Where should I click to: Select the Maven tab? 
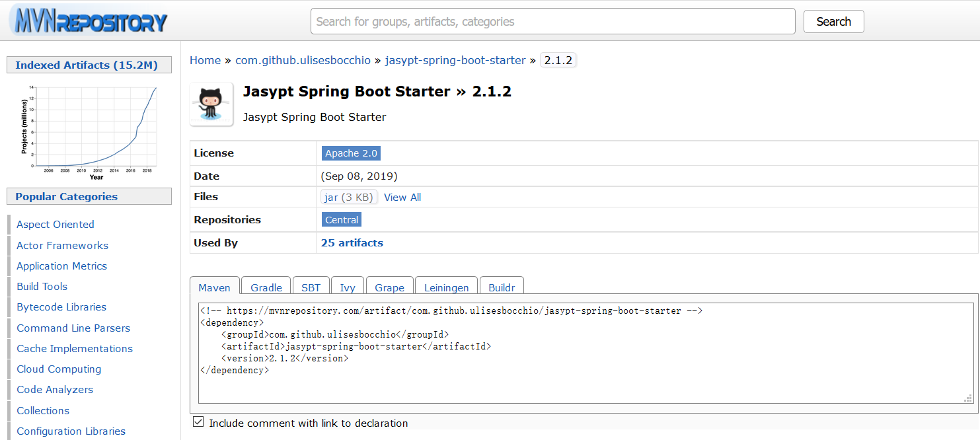215,287
